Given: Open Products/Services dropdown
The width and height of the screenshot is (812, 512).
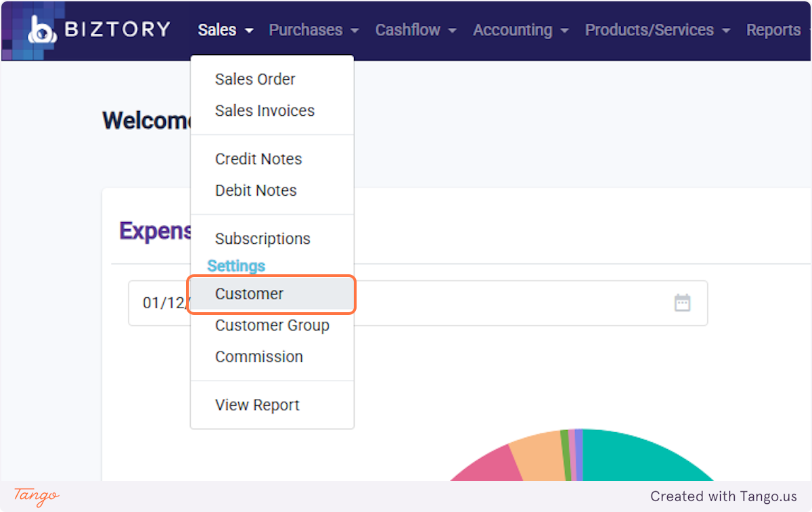Looking at the screenshot, I should coord(657,30).
